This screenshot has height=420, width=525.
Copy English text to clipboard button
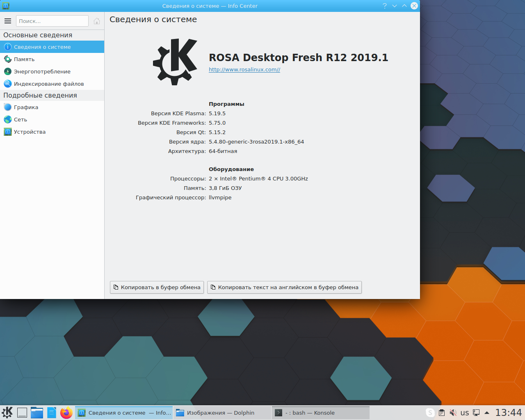pyautogui.click(x=284, y=287)
